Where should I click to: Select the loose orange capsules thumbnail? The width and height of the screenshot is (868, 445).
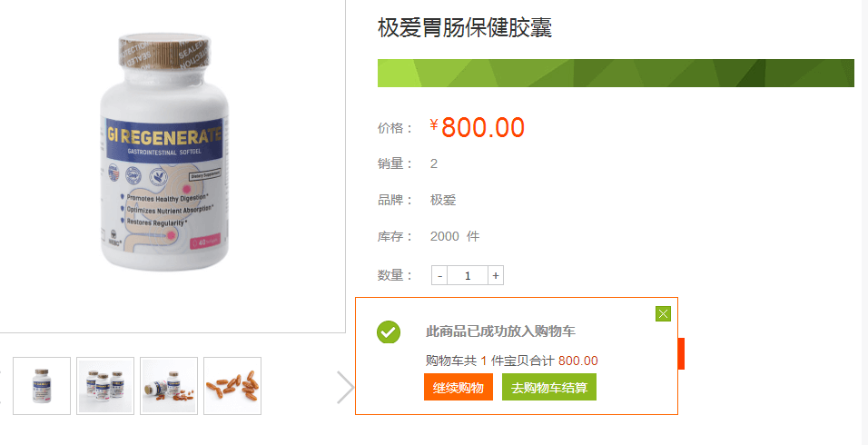click(x=232, y=386)
